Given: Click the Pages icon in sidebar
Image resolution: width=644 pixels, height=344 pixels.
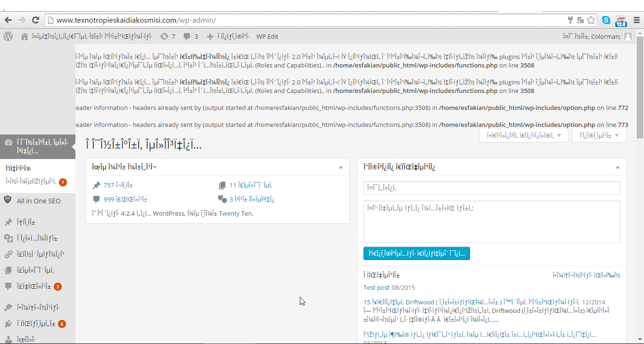Looking at the screenshot, I should coord(8,270).
